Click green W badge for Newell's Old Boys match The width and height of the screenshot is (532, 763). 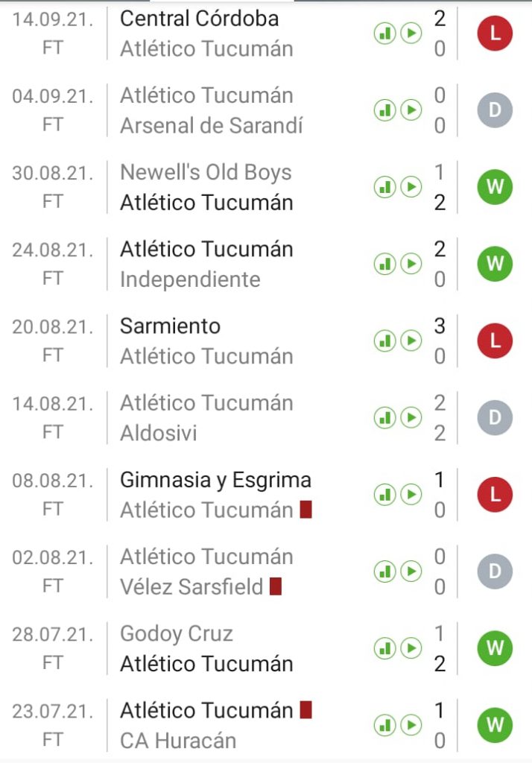click(x=495, y=187)
